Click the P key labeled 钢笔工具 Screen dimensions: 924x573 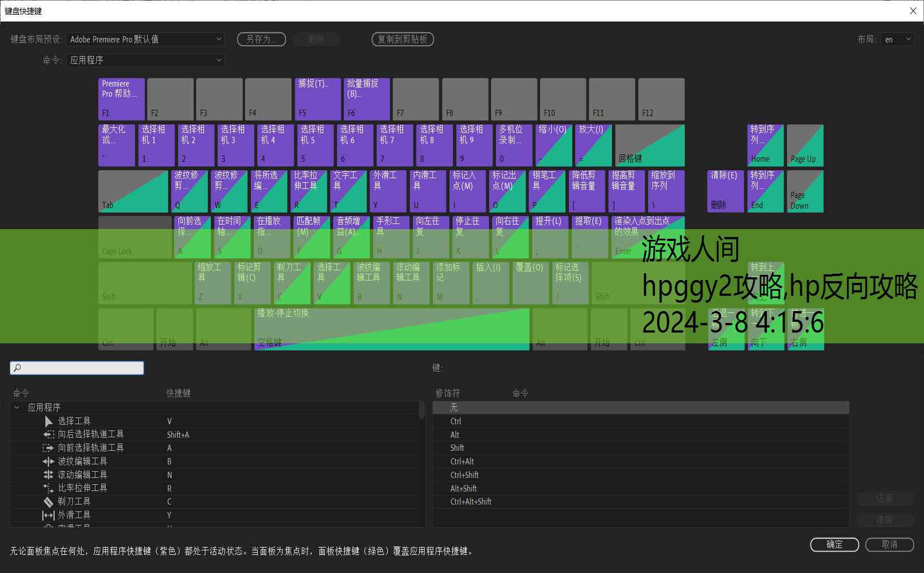(x=547, y=191)
